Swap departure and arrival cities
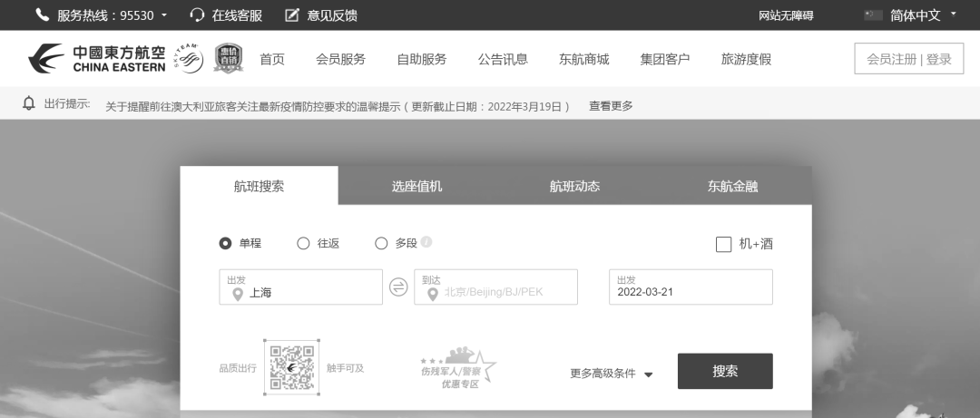980x418 pixels. click(x=398, y=287)
